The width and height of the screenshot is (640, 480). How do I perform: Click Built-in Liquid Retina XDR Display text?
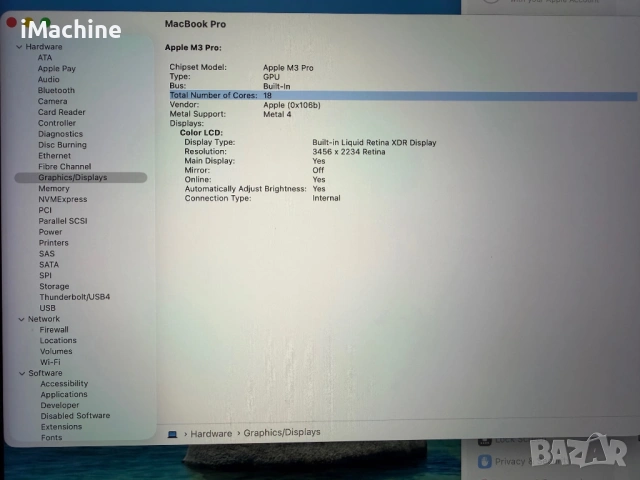point(374,142)
